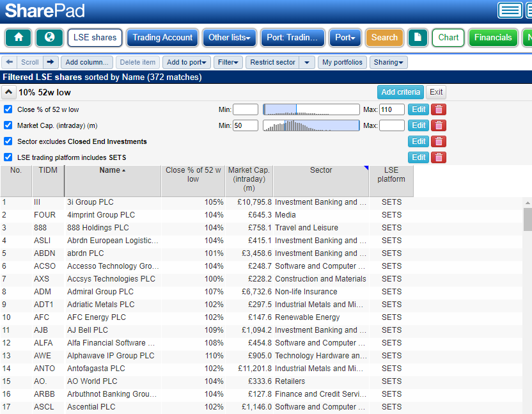
Task: Click the left scroll arrow
Action: point(10,62)
